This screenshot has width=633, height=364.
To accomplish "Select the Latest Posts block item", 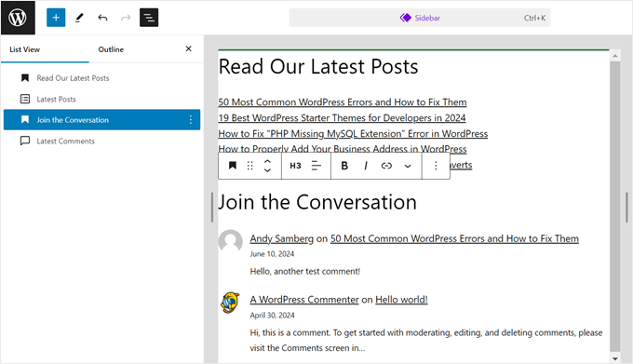I will [101, 99].
